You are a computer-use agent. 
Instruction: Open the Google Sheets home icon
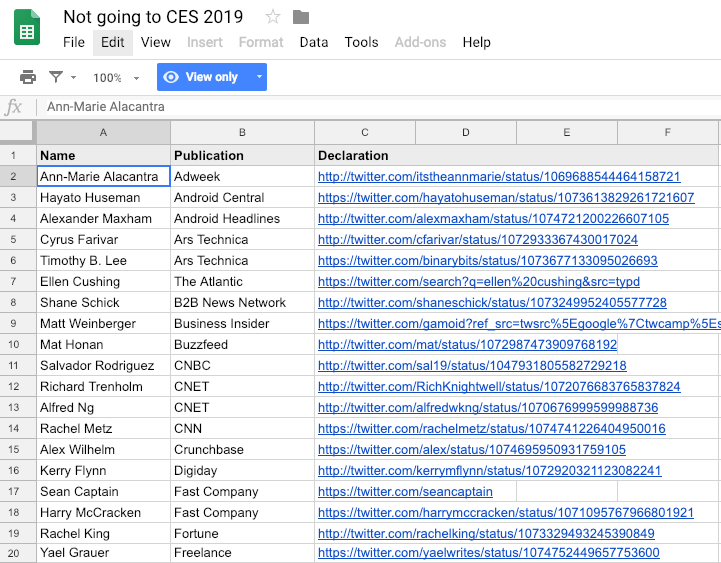click(27, 28)
